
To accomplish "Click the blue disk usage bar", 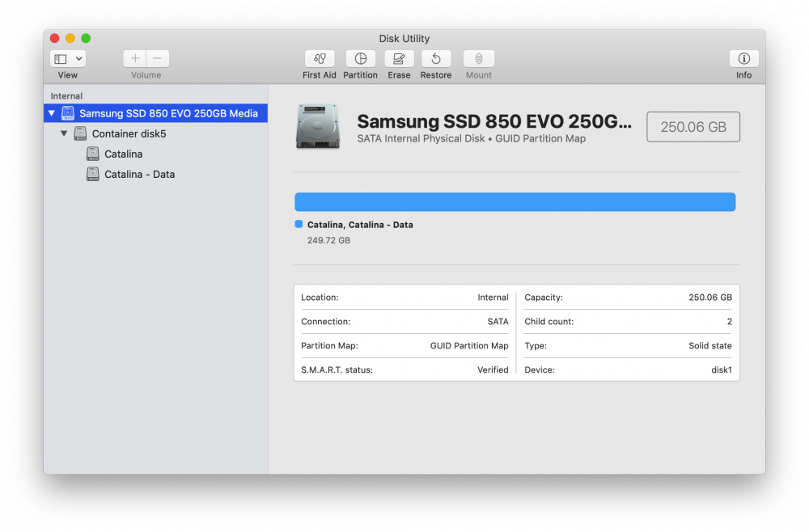I will [515, 202].
